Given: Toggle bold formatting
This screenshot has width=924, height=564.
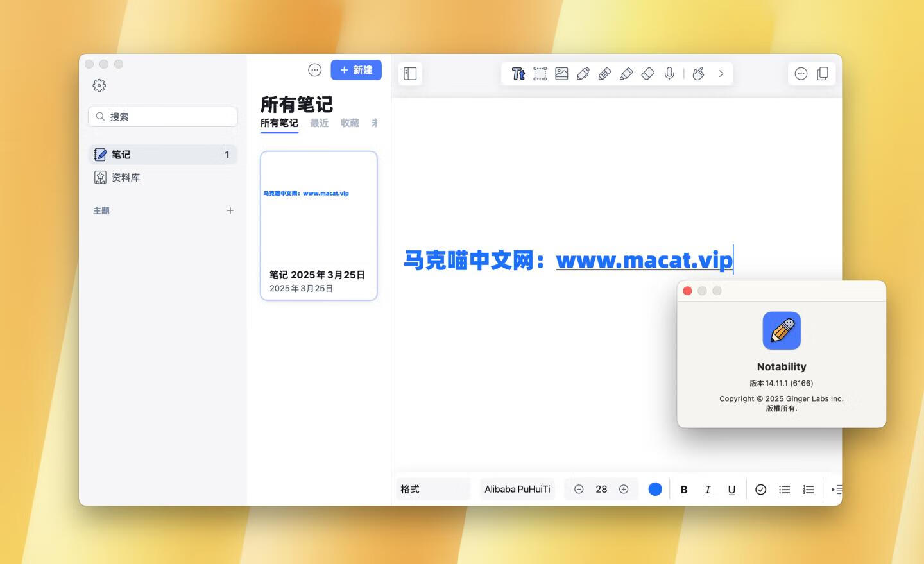Looking at the screenshot, I should coord(684,490).
